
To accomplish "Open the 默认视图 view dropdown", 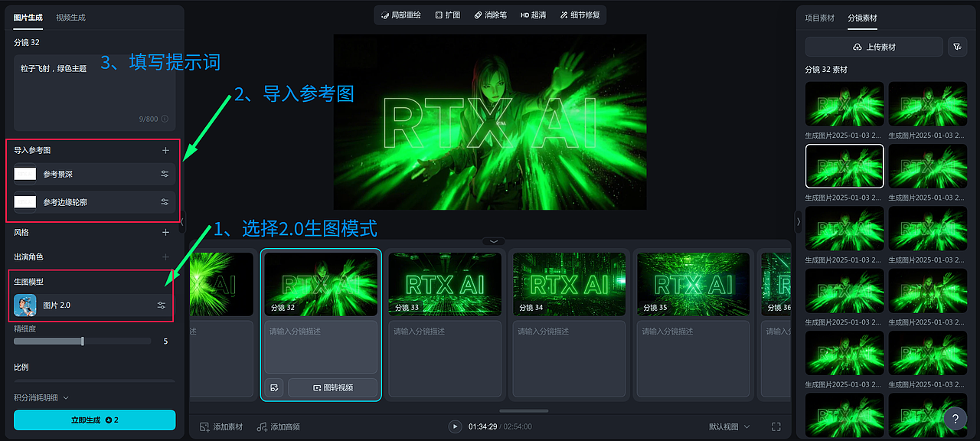I will pyautogui.click(x=729, y=426).
